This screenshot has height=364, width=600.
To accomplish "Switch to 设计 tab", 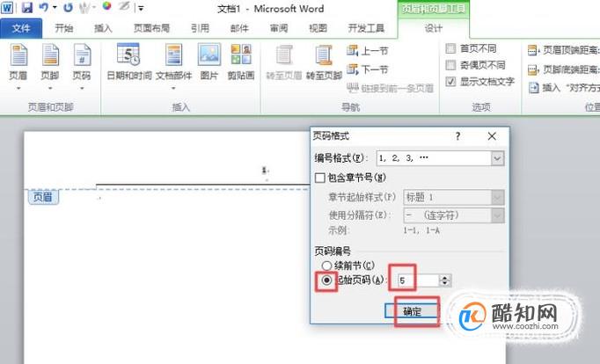I will [434, 28].
